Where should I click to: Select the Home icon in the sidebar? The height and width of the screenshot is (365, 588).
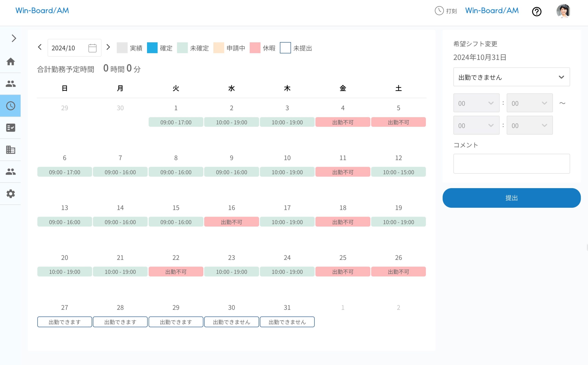tap(10, 62)
